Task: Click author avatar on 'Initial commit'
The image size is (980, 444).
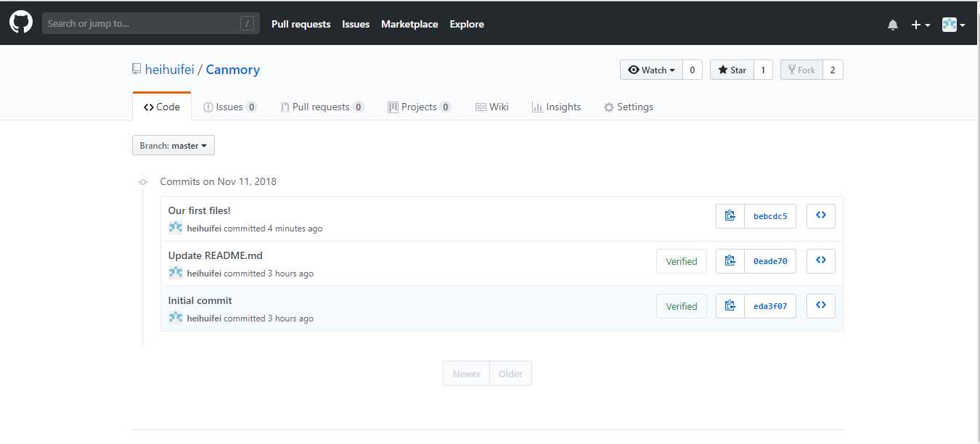Action: click(176, 318)
